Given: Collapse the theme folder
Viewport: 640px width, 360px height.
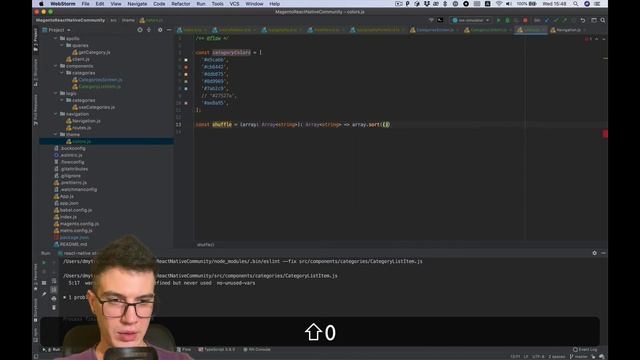Looking at the screenshot, I should pos(56,134).
